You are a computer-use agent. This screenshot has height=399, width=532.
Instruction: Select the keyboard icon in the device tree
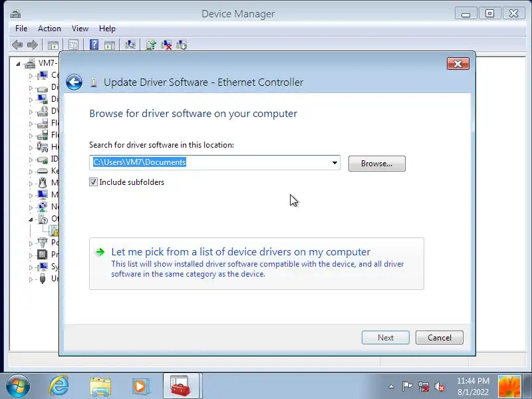(x=43, y=171)
